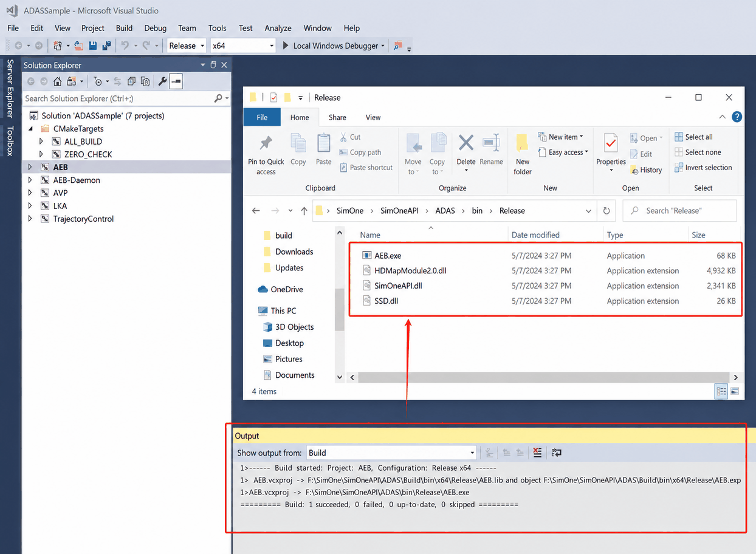Image resolution: width=756 pixels, height=554 pixels.
Task: Click History in Explorer ribbon
Action: click(x=646, y=170)
